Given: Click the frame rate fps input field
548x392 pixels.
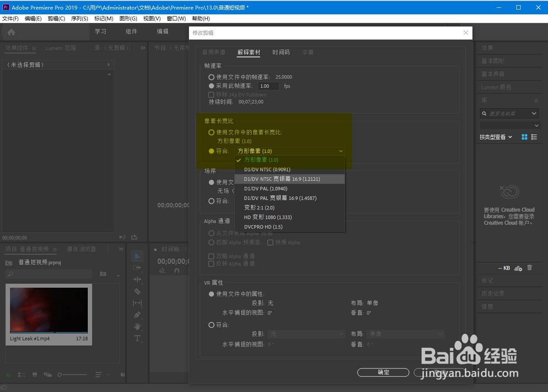Looking at the screenshot, I should point(269,86).
